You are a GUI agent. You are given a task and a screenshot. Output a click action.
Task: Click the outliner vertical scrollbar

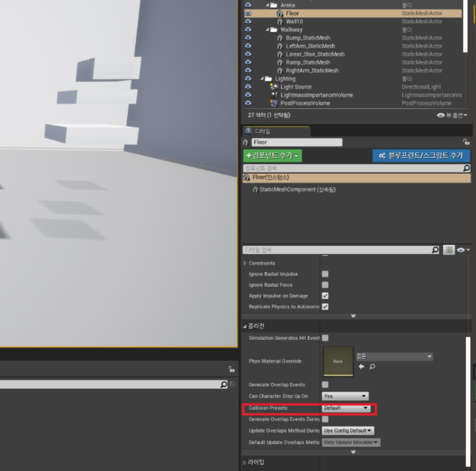pos(465,26)
